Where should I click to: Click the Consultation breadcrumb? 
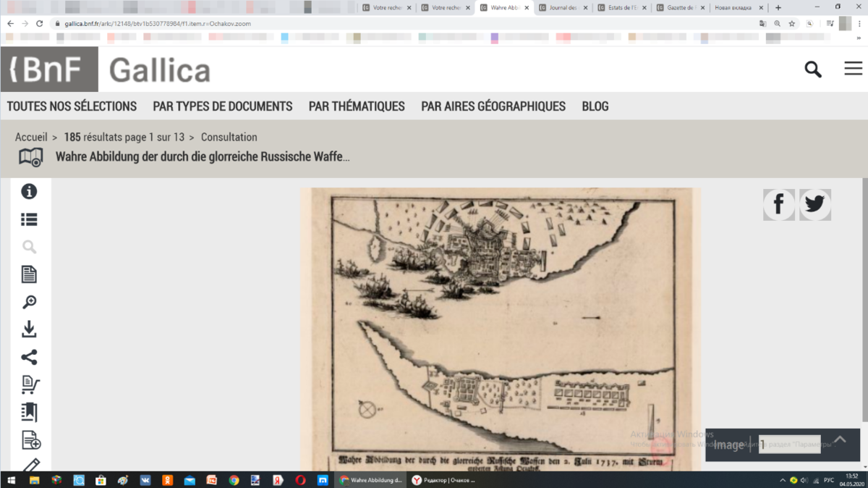point(229,137)
